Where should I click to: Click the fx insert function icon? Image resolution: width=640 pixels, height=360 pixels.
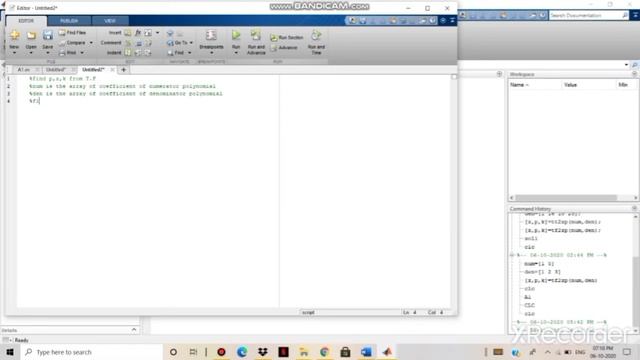point(138,32)
